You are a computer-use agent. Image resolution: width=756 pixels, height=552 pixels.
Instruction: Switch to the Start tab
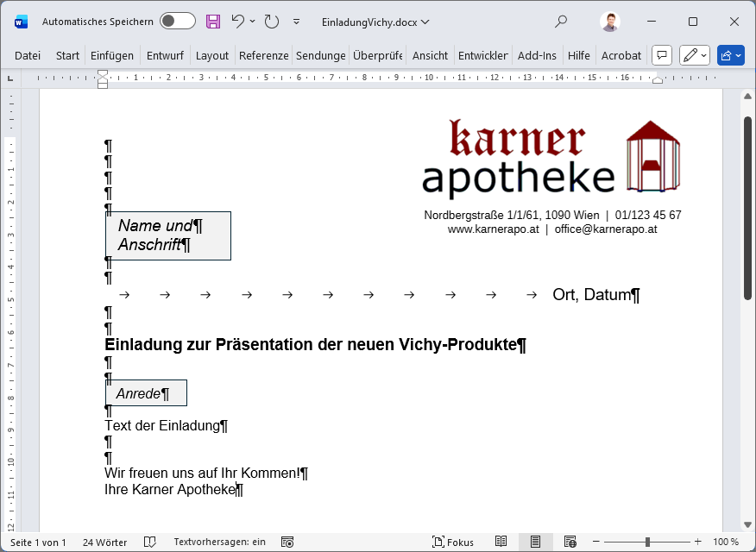(67, 56)
